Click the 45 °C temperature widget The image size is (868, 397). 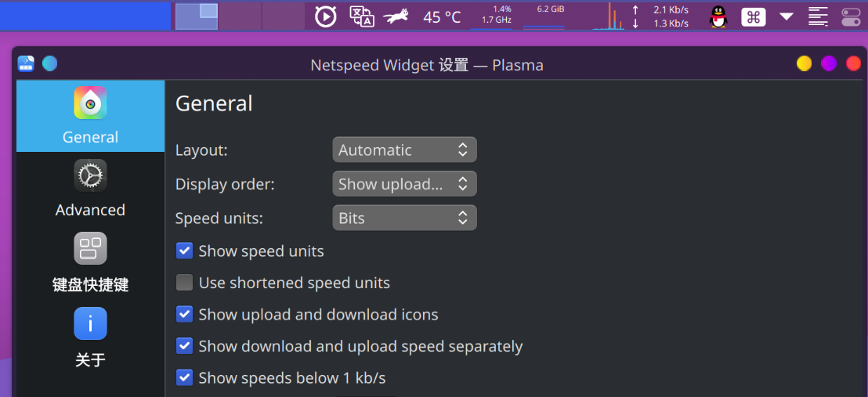pyautogui.click(x=442, y=17)
